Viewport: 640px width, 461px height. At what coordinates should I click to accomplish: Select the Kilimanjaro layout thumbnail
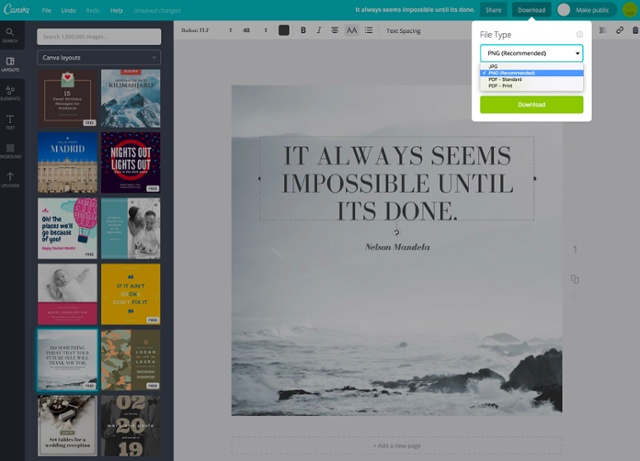click(131, 98)
